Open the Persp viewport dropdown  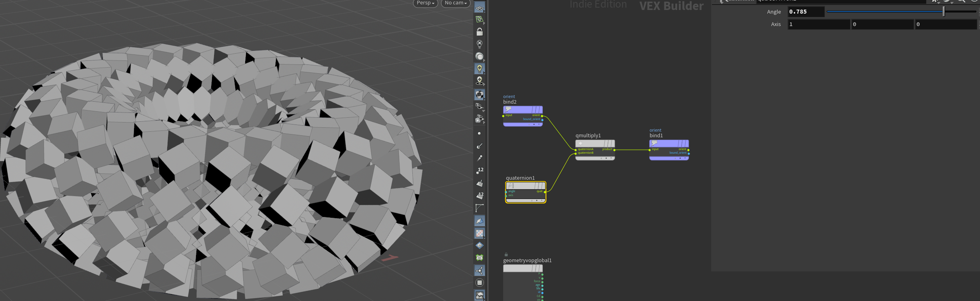(x=425, y=3)
